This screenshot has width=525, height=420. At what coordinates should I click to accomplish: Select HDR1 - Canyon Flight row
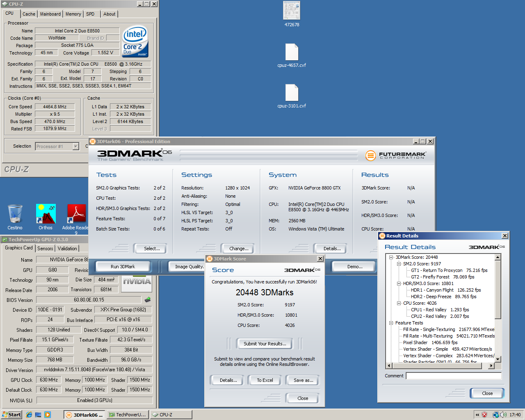pos(446,290)
